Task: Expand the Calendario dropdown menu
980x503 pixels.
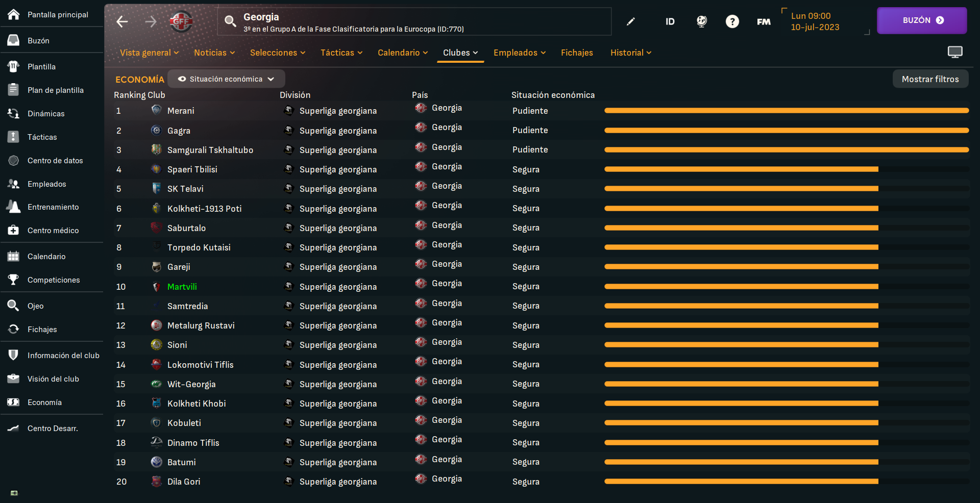Action: coord(402,53)
